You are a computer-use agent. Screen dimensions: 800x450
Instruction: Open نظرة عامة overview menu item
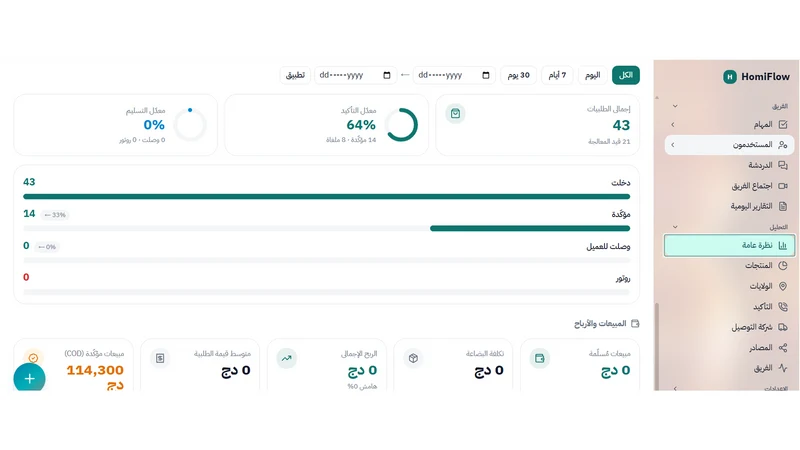click(729, 245)
